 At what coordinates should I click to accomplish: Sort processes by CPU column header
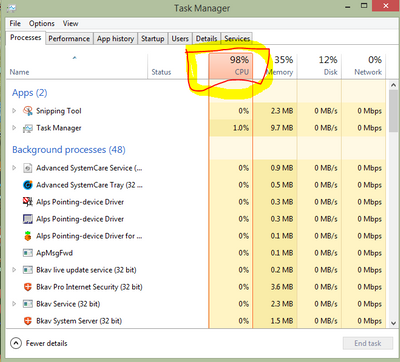231,66
